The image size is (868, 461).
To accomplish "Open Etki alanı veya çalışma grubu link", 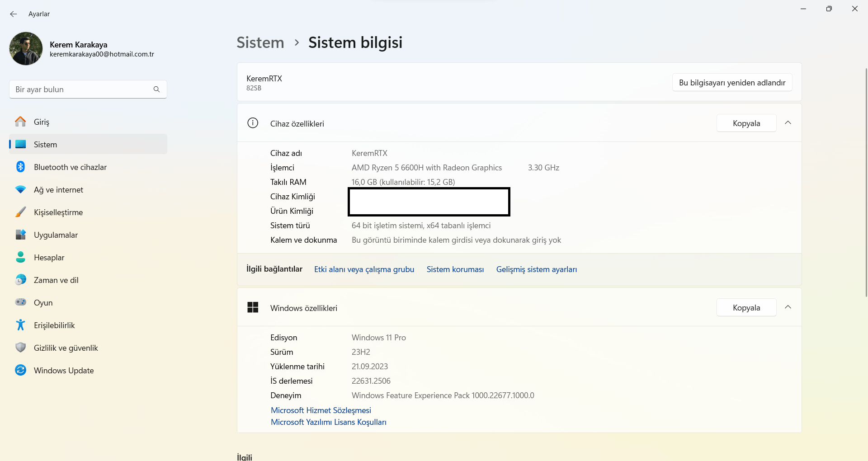I will pyautogui.click(x=364, y=269).
